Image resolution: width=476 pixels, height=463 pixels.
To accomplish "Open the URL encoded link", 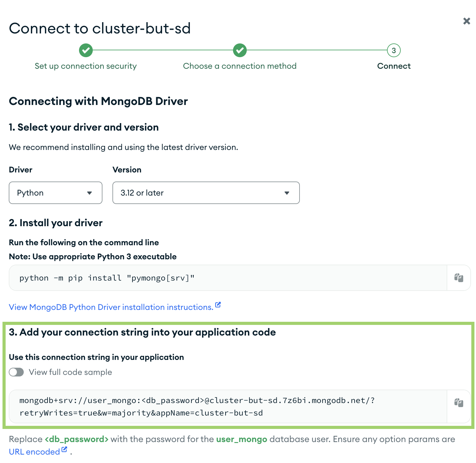I will pos(34,452).
